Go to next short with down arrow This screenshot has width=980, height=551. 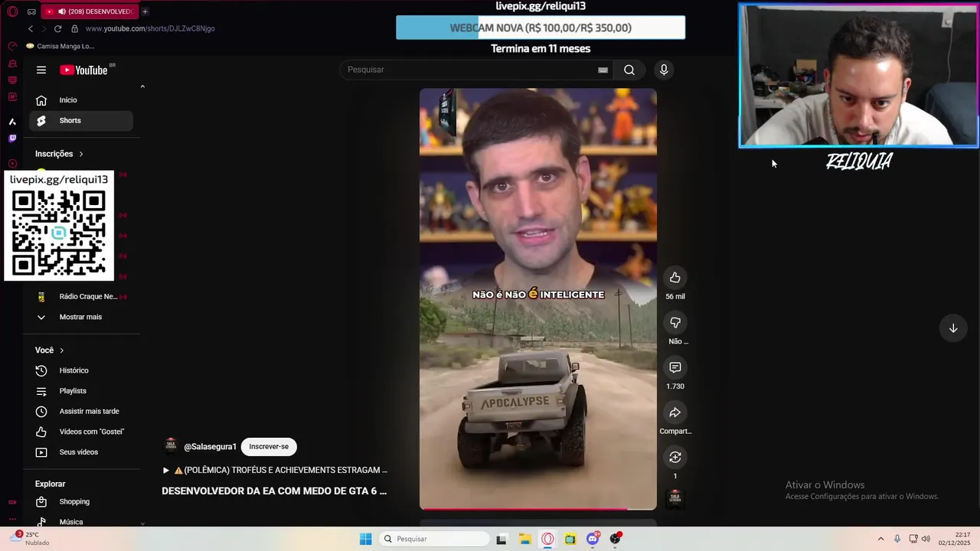pos(953,328)
